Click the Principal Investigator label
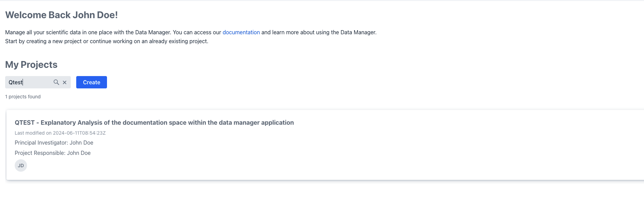 pos(41,143)
